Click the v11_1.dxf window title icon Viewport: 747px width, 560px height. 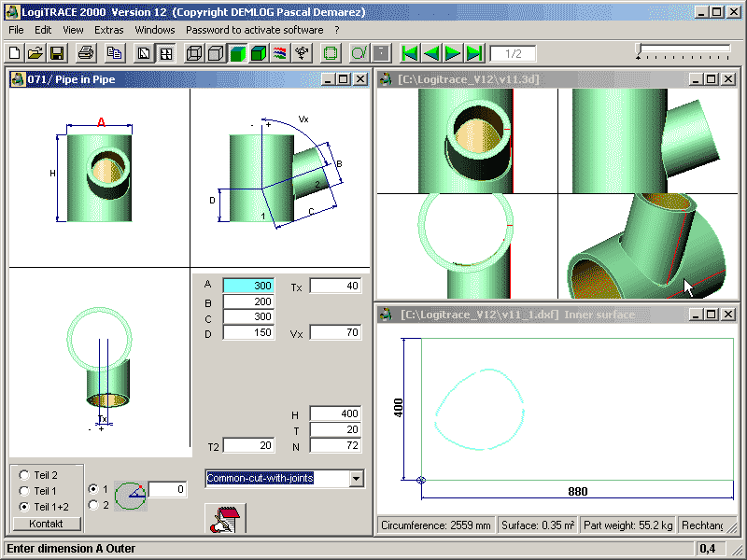tap(387, 315)
